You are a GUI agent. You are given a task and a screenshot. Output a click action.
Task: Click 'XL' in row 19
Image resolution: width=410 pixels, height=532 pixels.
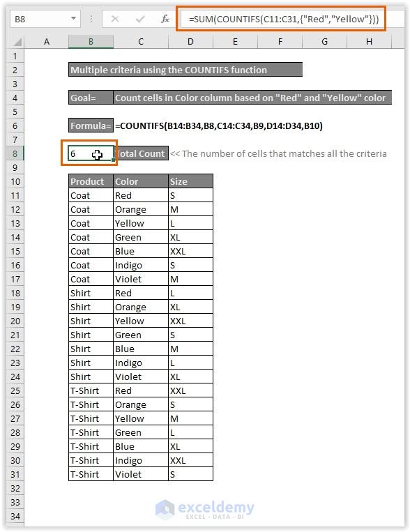point(191,307)
